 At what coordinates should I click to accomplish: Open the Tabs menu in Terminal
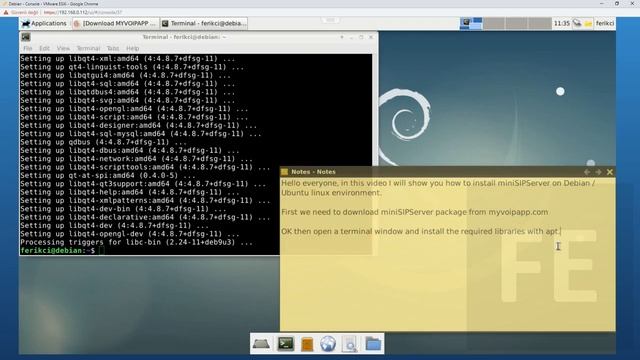point(113,48)
